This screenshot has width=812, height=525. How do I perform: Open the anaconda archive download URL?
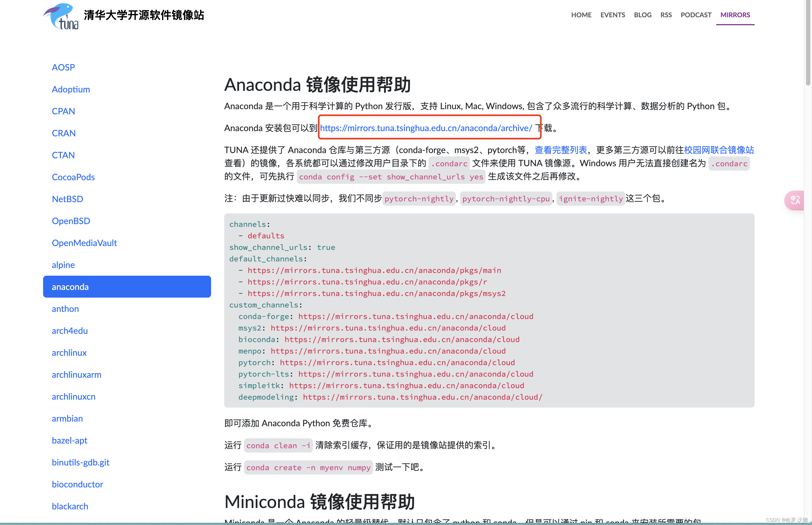coord(426,128)
